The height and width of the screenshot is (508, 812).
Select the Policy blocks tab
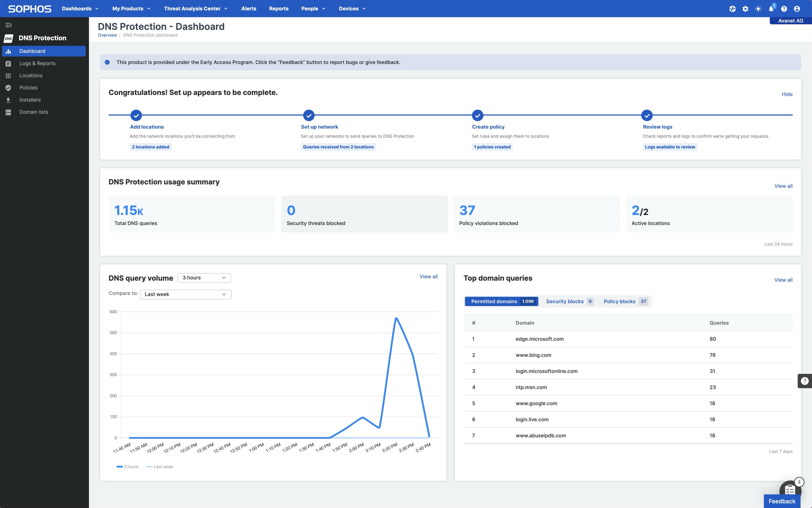pyautogui.click(x=626, y=301)
